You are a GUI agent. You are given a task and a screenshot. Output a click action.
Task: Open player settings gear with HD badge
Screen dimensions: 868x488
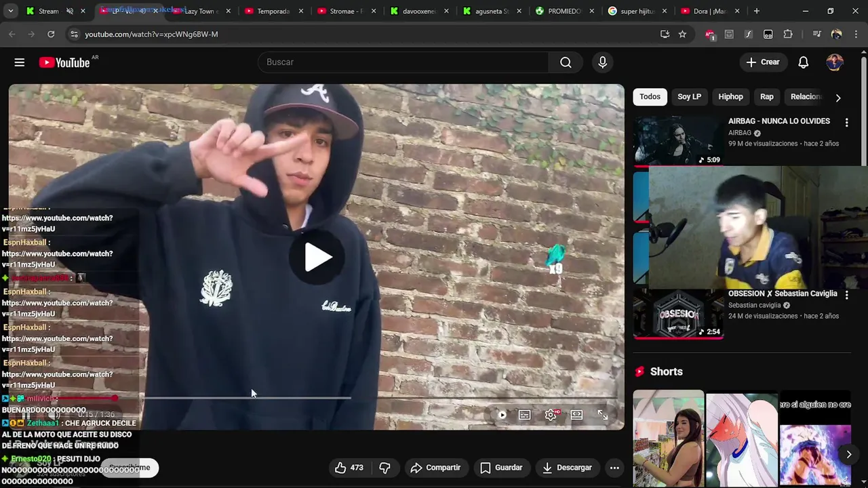tap(551, 415)
